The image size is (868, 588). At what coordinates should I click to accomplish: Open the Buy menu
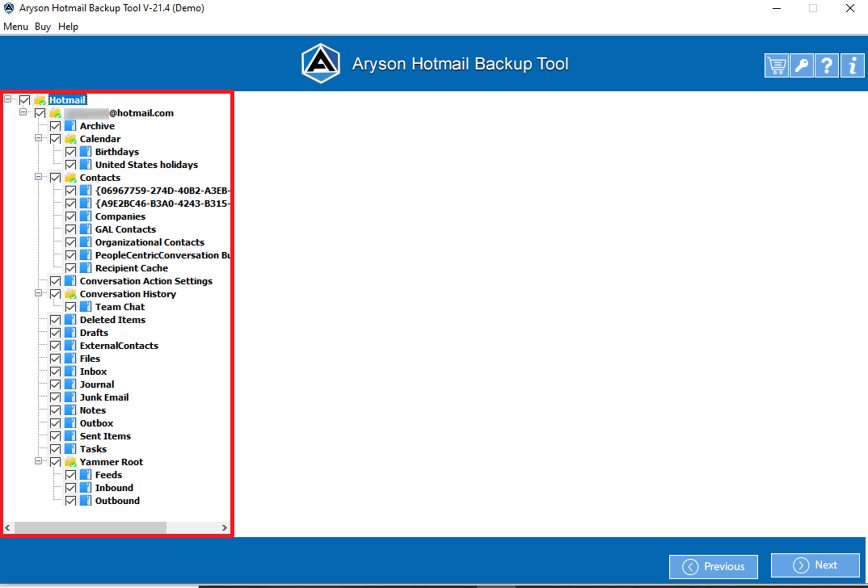click(x=43, y=27)
